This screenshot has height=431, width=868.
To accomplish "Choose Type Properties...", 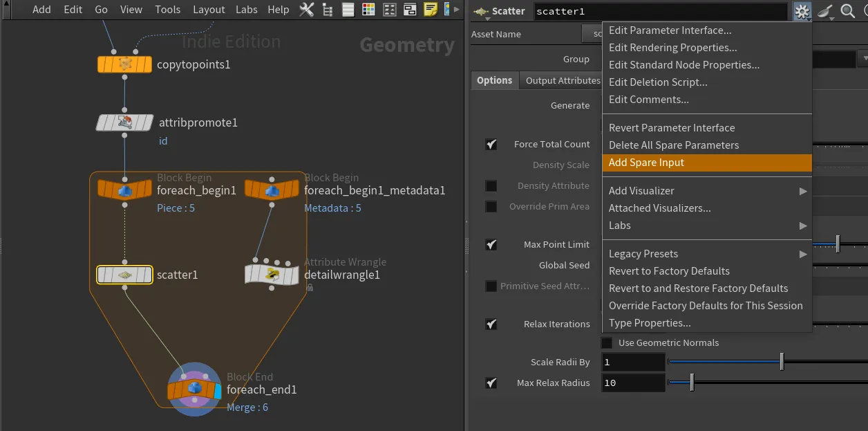I will 707,323.
